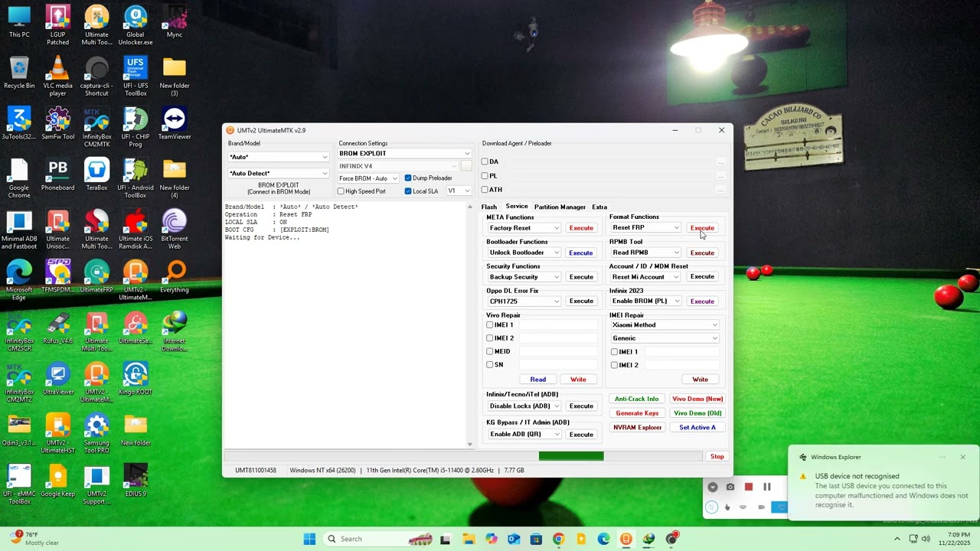This screenshot has height=551, width=980.
Task: Open BROM EXPLOIT connection dropdown
Action: pyautogui.click(x=405, y=153)
